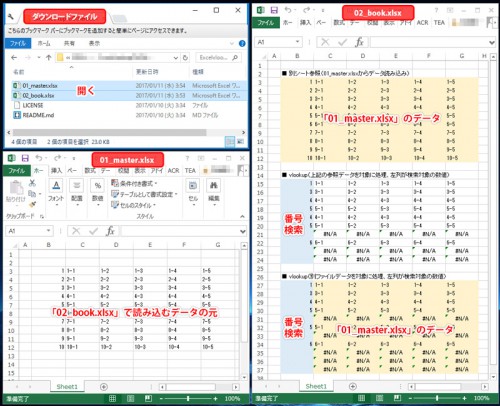Open 共有 tab in Explorer ribbon
The width and height of the screenshot is (500, 406).
pos(69,43)
